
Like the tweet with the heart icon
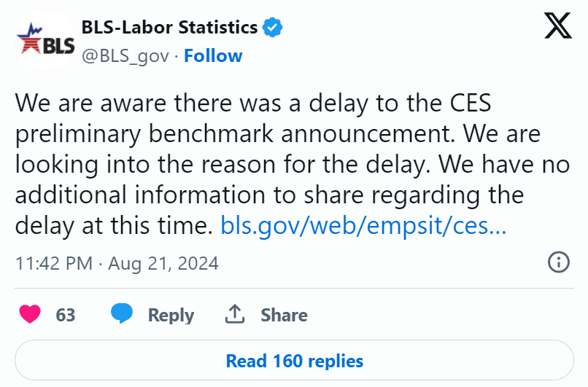click(x=30, y=314)
